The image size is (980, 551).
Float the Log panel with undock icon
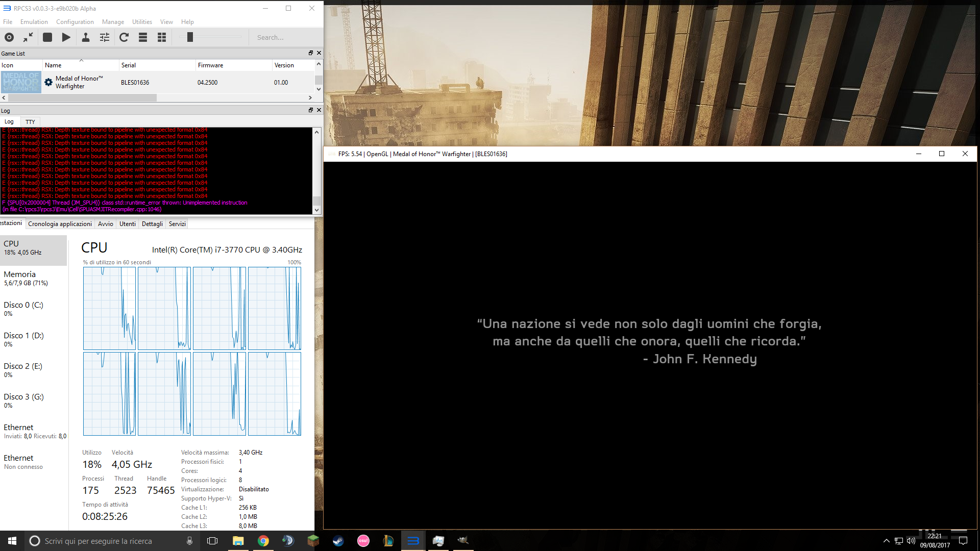point(310,110)
